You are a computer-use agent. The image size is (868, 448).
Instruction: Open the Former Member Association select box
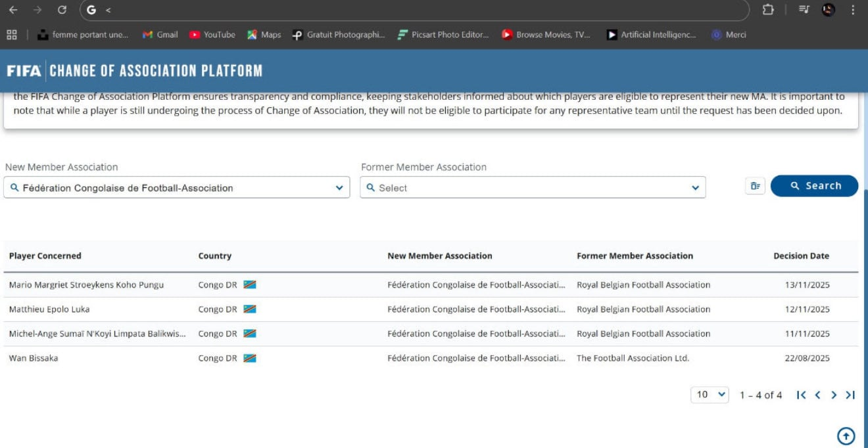coord(533,187)
